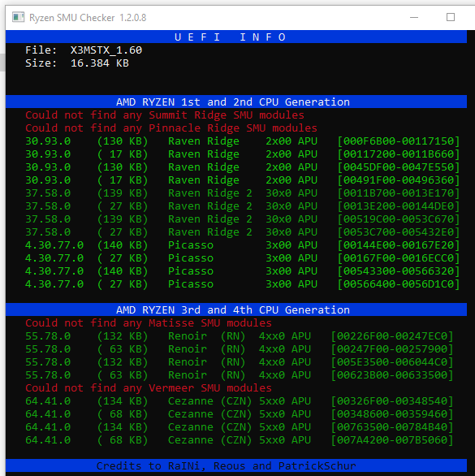The width and height of the screenshot is (475, 476).
Task: Maximize the Ryzen SMU Checker window
Action: coord(451,17)
